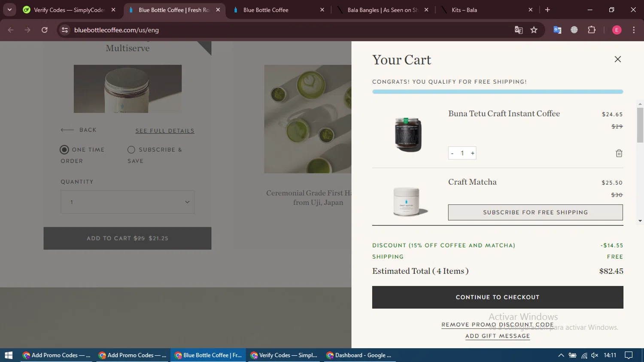Open Chrome three-dot menu

[x=634, y=30]
